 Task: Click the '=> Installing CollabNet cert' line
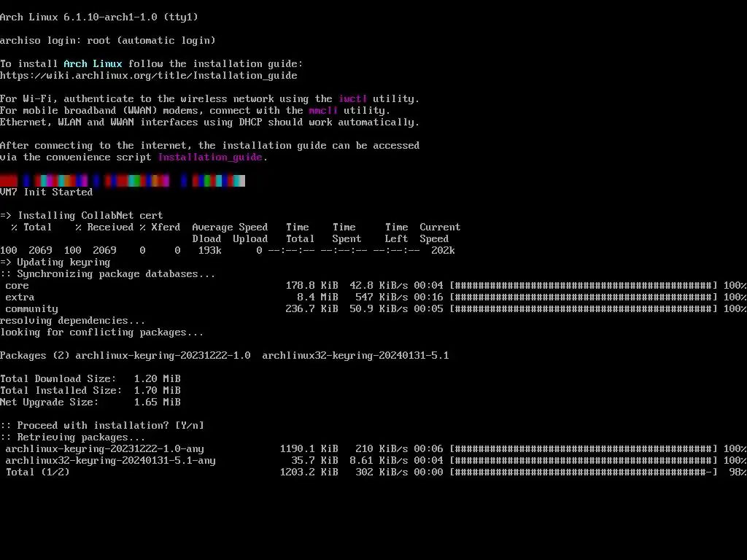pos(82,215)
